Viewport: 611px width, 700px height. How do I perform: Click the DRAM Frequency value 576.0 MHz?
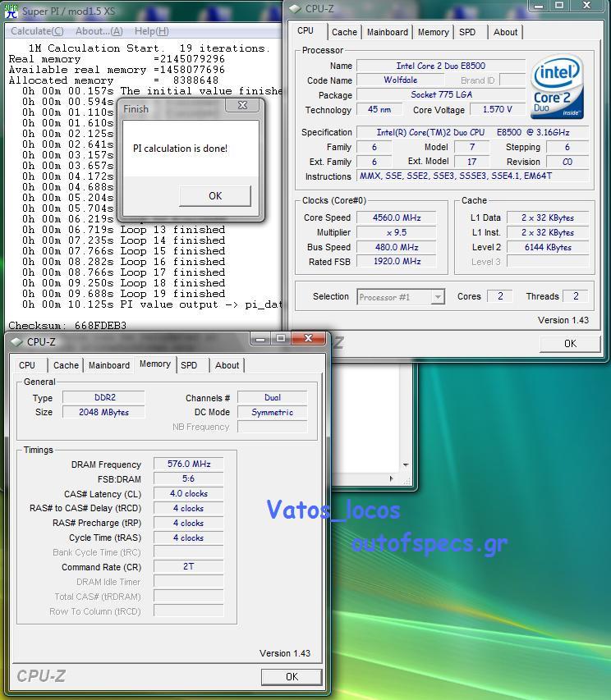click(189, 464)
